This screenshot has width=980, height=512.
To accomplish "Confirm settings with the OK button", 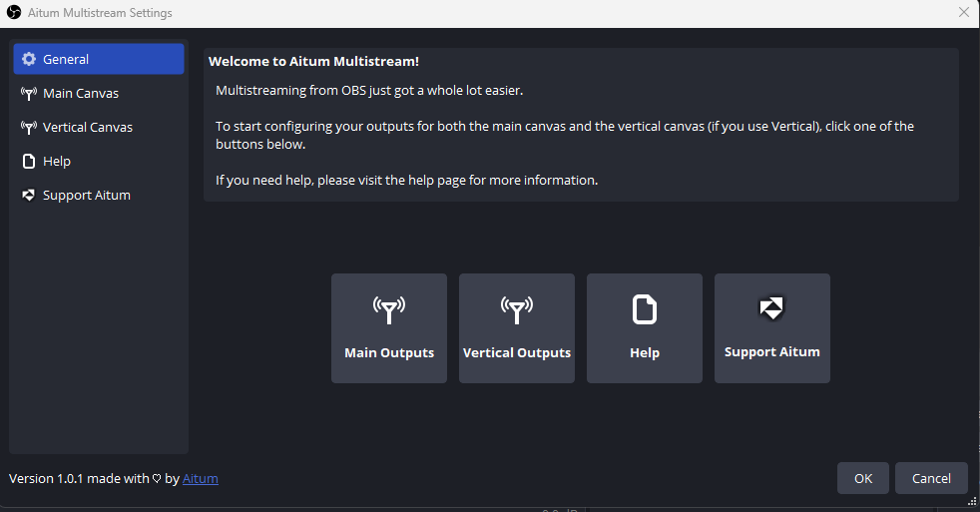I will (862, 478).
